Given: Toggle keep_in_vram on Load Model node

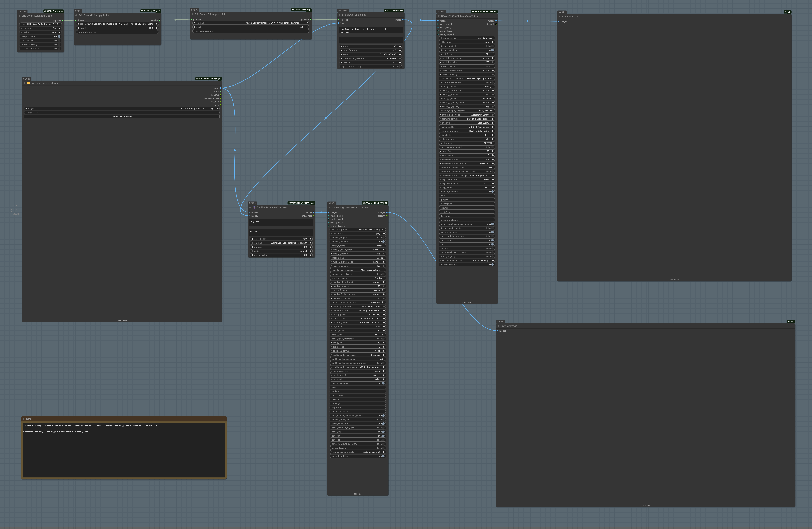Looking at the screenshot, I should click(x=41, y=37).
